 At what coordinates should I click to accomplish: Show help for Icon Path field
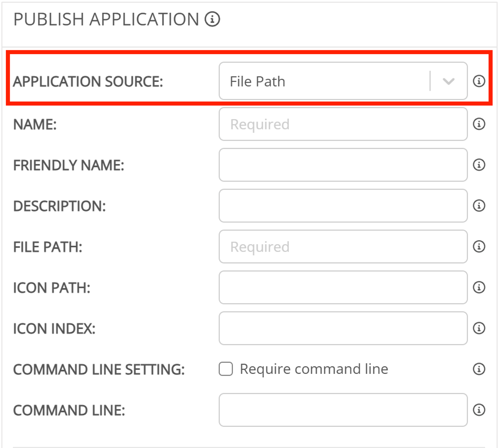point(479,287)
